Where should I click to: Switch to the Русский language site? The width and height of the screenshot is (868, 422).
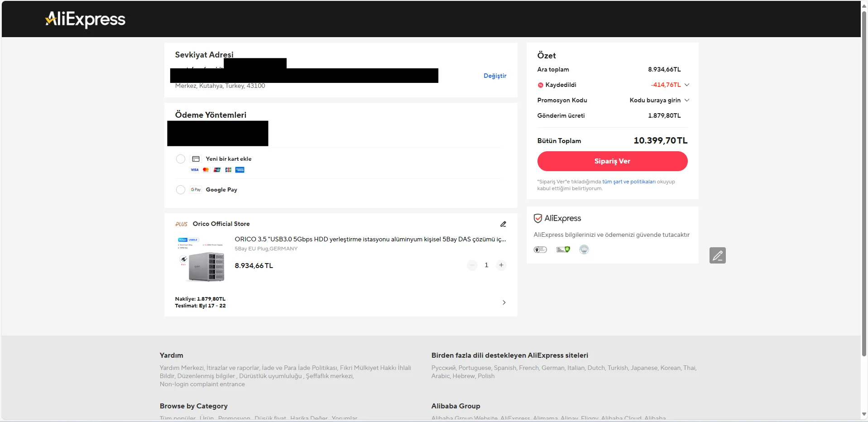[444, 368]
